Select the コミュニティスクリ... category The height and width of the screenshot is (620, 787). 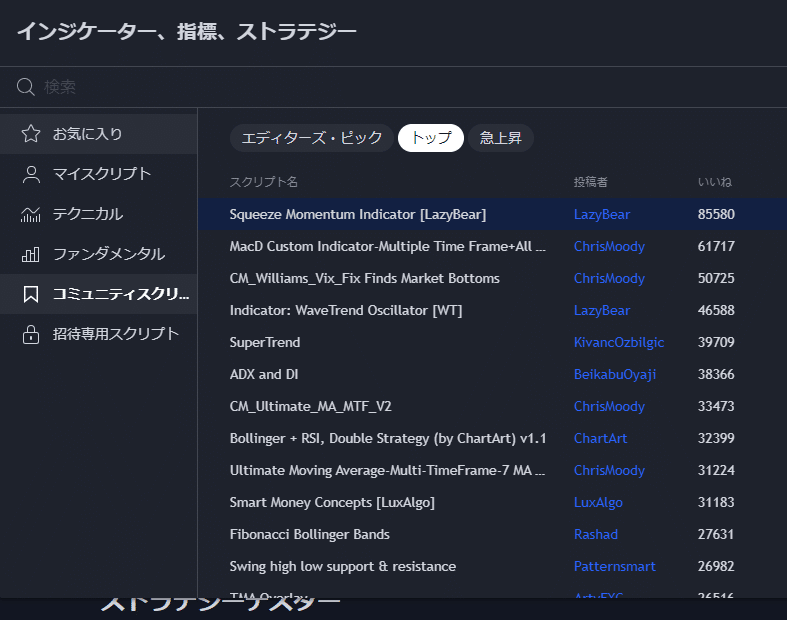click(x=98, y=294)
